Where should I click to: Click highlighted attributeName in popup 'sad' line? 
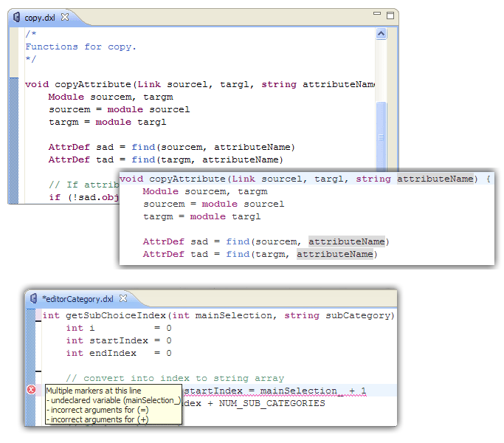[347, 241]
